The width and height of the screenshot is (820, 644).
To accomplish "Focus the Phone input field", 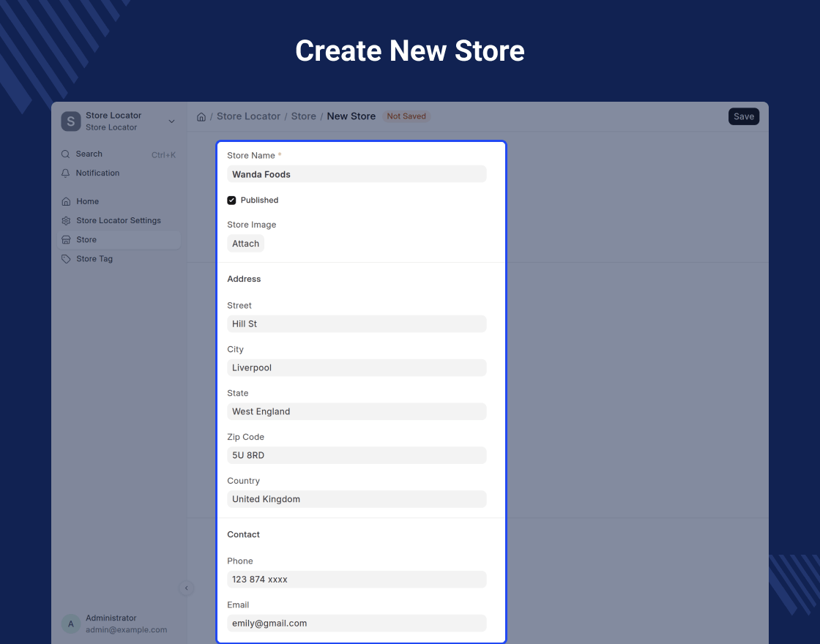I will 357,579.
